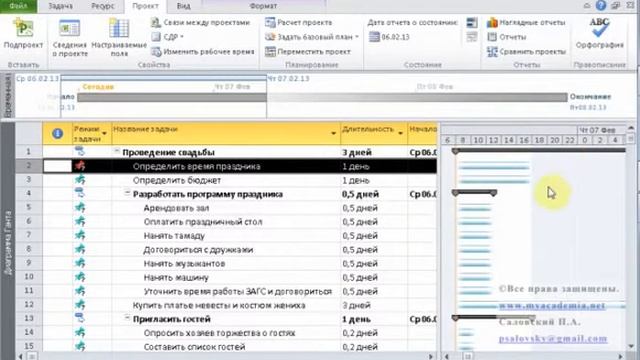Click the timeline bar in Временная шкала
This screenshot has height=360, width=640.
pos(322,97)
